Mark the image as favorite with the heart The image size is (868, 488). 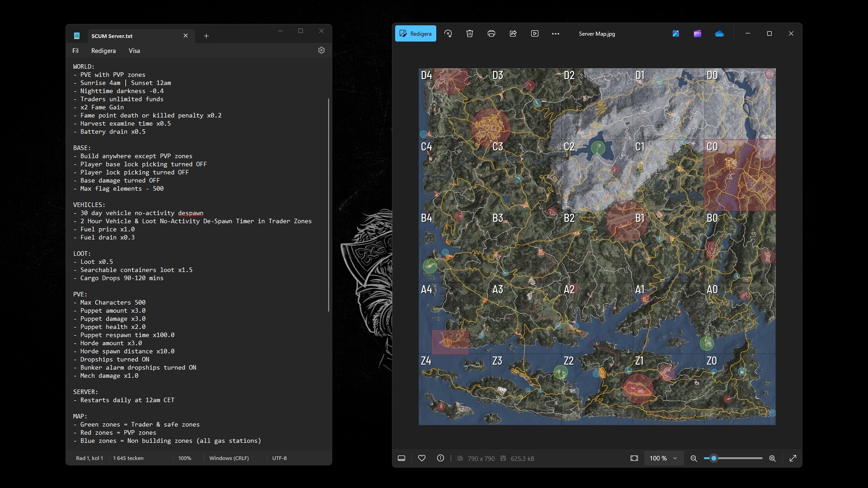coord(422,458)
